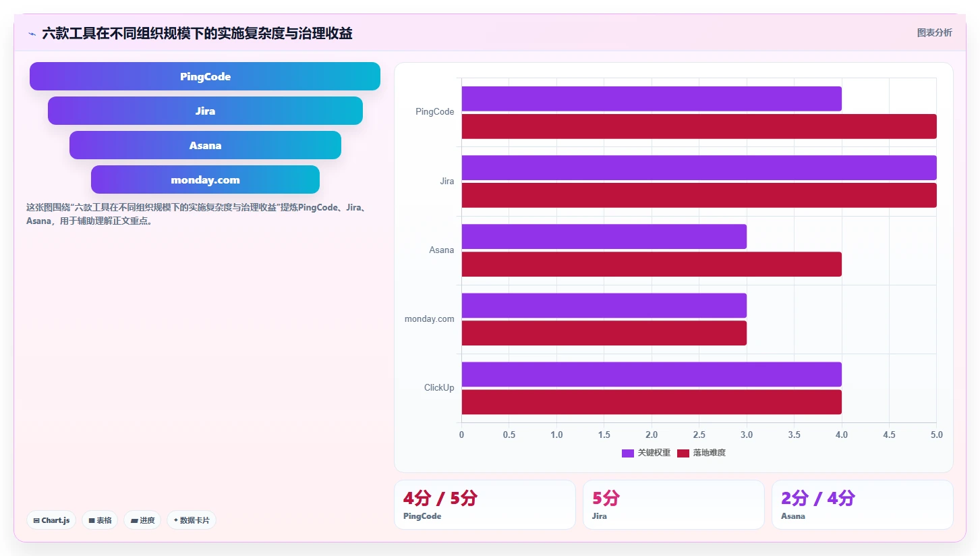Click PingCode red 落地难度 bar
Screen dimensions: 980x556
tap(699, 126)
